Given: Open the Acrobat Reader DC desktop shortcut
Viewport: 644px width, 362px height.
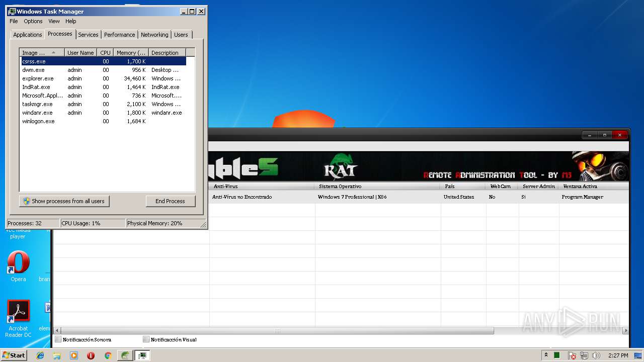Looking at the screenshot, I should pyautogui.click(x=18, y=319).
